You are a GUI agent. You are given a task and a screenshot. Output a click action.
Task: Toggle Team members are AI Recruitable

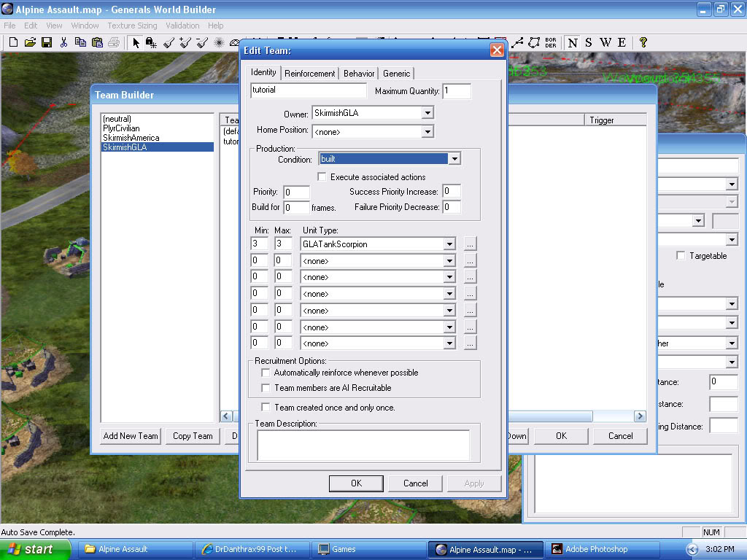[x=266, y=388]
